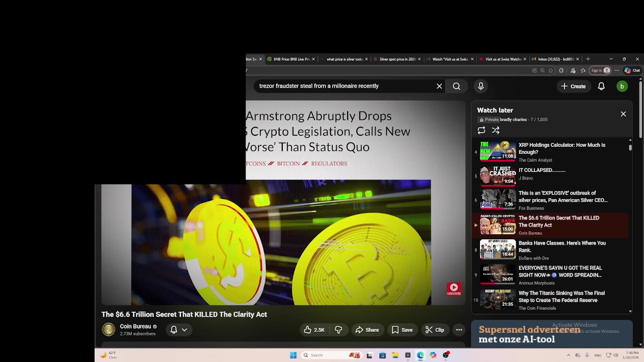
Task: Open XRP Holdings Calculator playlist video
Action: point(551,152)
